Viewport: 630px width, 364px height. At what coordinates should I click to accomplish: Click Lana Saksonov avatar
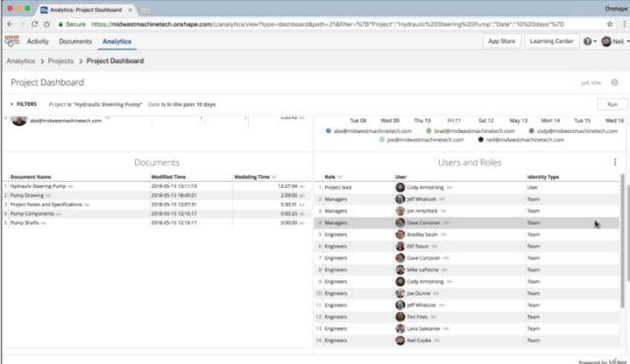click(x=401, y=329)
